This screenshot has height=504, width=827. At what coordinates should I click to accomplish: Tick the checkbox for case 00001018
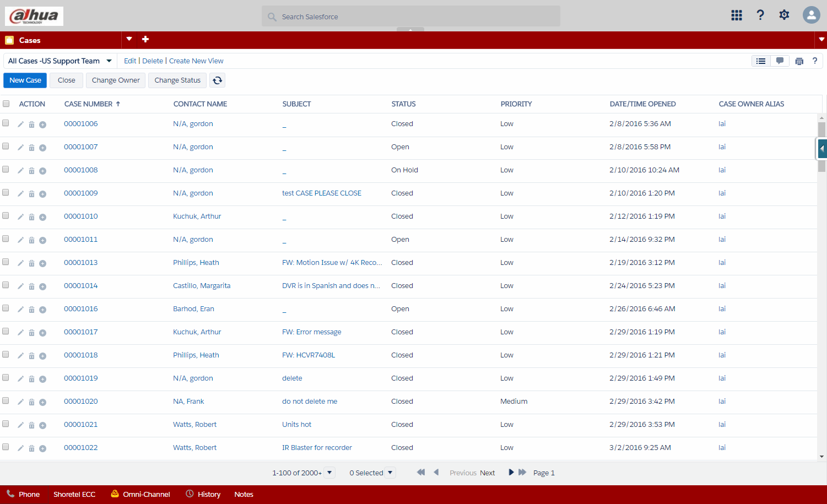point(6,354)
